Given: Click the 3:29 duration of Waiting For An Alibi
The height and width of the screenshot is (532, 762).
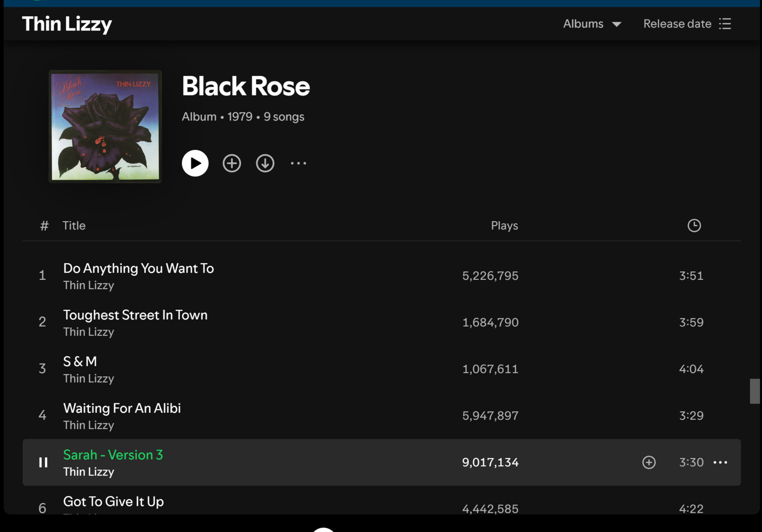Looking at the screenshot, I should (x=691, y=415).
